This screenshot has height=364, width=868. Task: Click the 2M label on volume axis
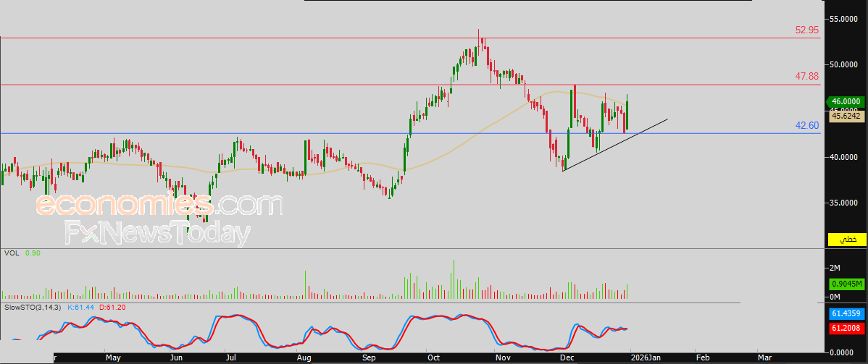pos(835,268)
